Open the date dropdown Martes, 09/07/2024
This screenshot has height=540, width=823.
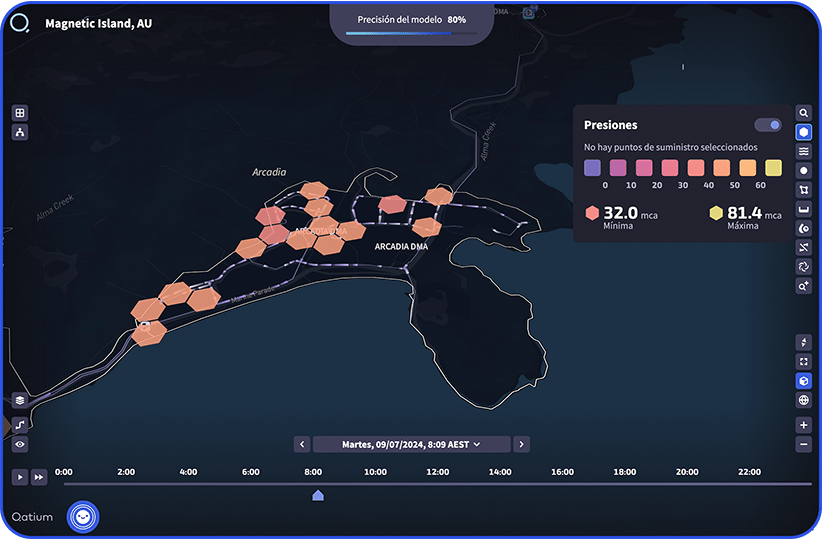pos(411,444)
